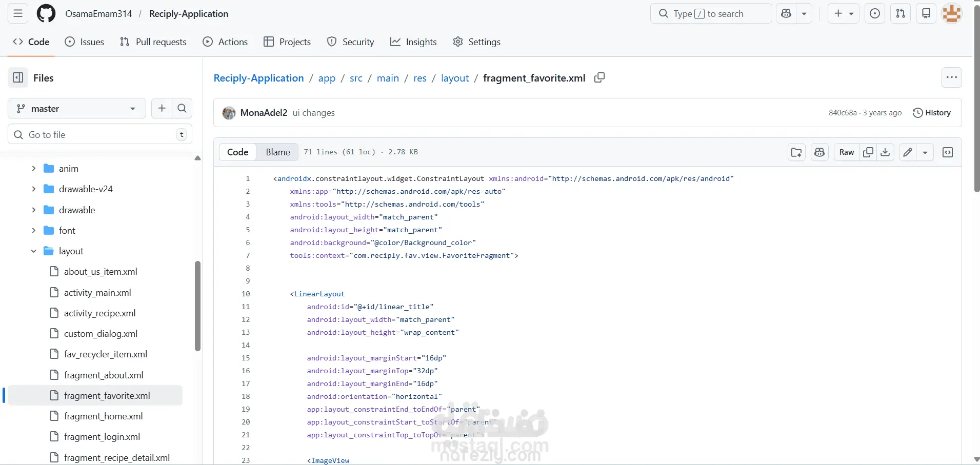Copy the file path to clipboard

point(599,77)
